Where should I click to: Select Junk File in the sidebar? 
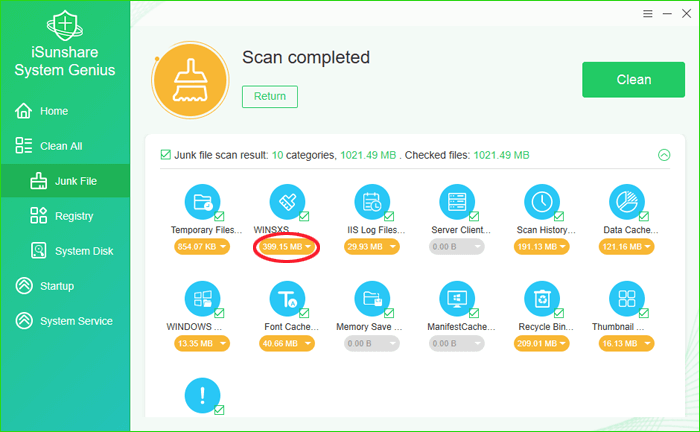point(65,181)
